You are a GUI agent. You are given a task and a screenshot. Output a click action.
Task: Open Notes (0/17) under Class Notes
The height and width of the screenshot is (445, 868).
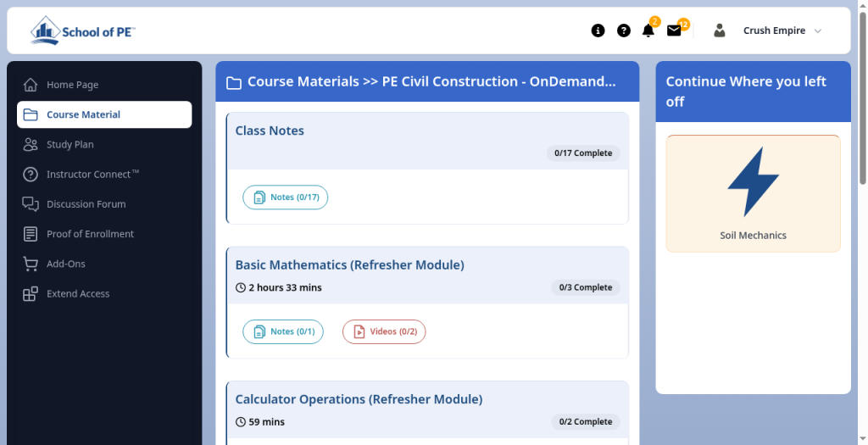pos(285,197)
